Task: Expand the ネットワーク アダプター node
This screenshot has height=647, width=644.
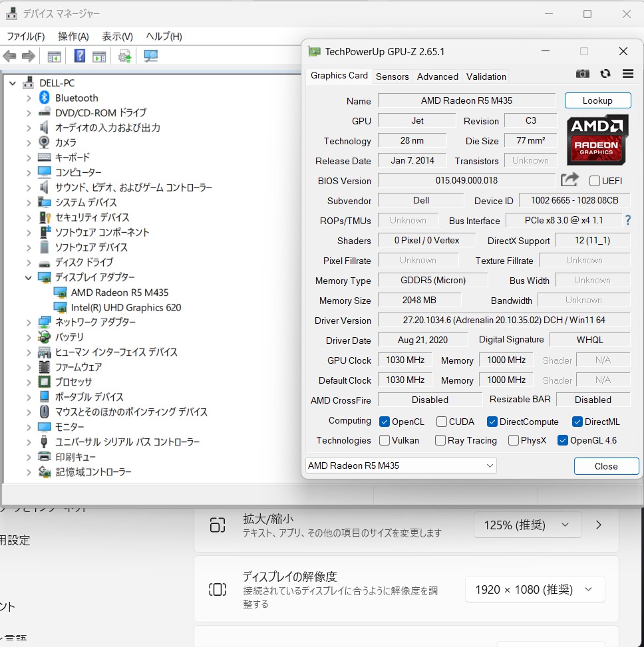Action: pyautogui.click(x=29, y=323)
